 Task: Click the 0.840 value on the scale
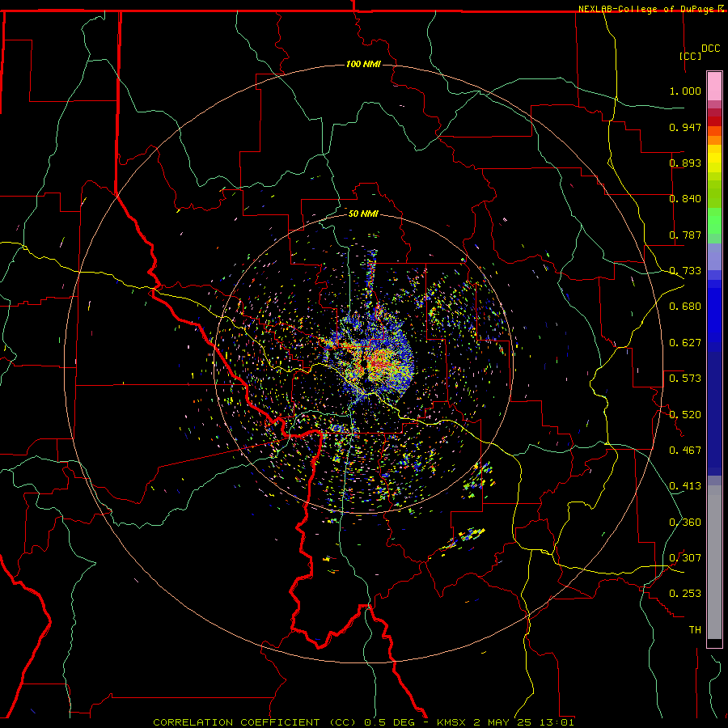pos(685,199)
